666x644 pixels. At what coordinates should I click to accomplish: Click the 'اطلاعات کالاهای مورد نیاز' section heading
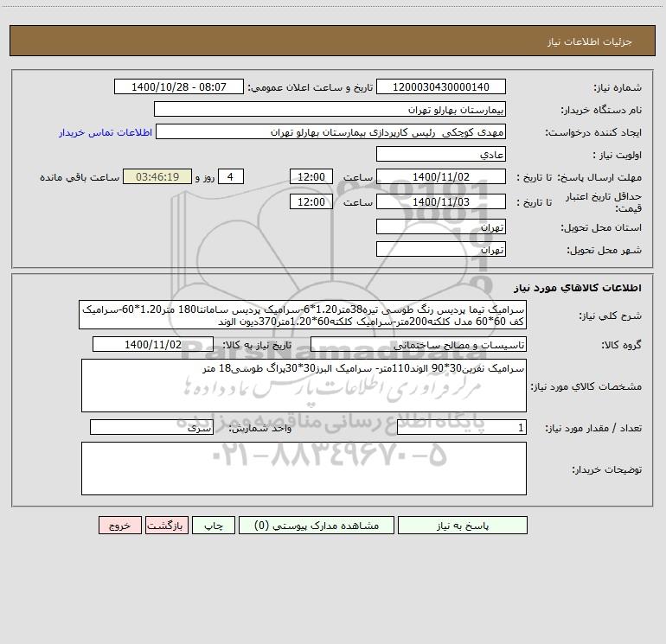(578, 288)
